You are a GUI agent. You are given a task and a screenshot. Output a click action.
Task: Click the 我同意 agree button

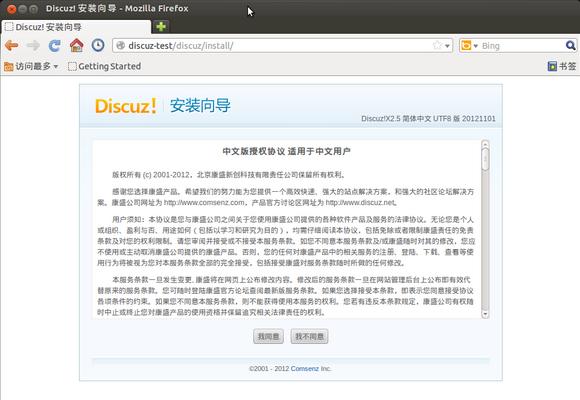tap(269, 336)
